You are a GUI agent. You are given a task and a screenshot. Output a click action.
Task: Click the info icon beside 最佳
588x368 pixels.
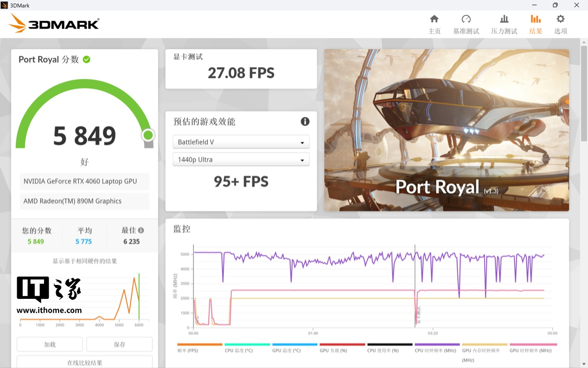click(x=141, y=230)
